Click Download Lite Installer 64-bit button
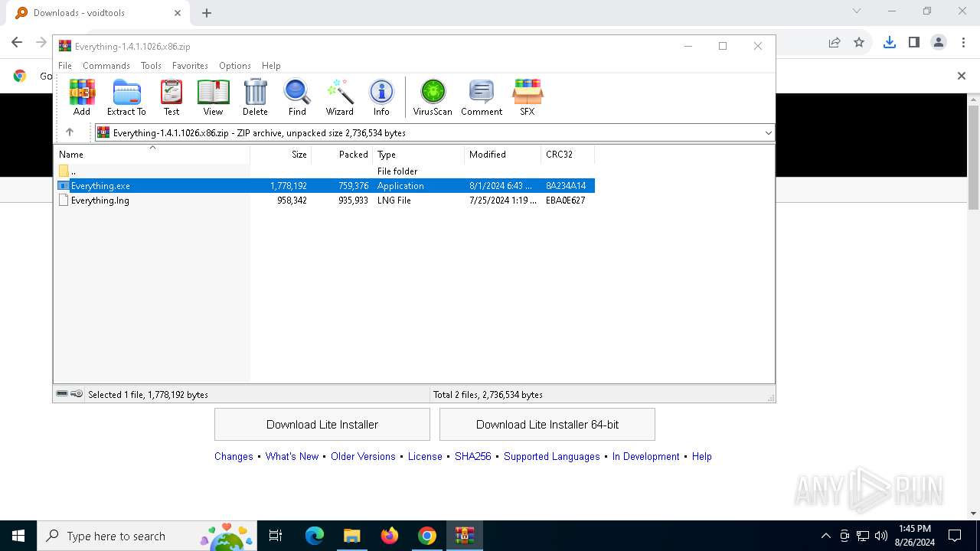Screen dimensions: 980x551 pyautogui.click(x=547, y=424)
